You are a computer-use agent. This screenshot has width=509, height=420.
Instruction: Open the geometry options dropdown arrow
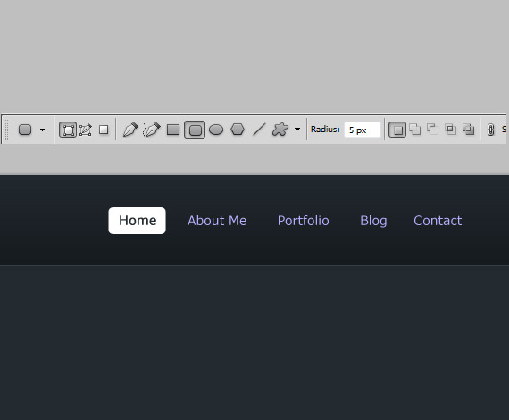pyautogui.click(x=297, y=130)
